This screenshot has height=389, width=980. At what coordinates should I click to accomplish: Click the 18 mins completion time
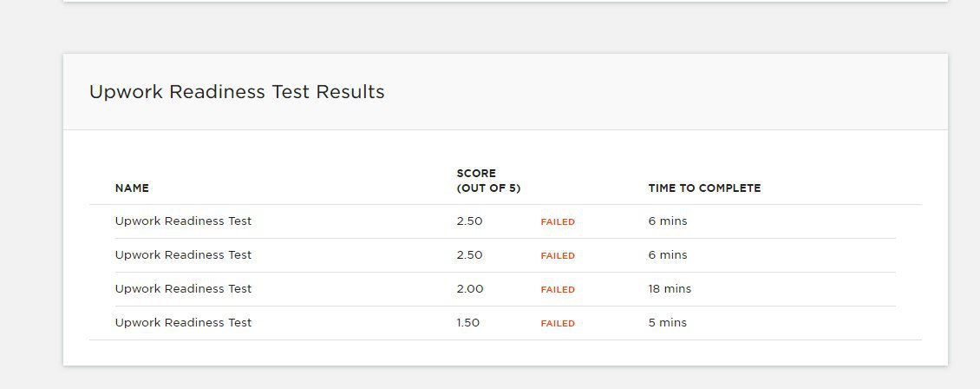(x=670, y=289)
